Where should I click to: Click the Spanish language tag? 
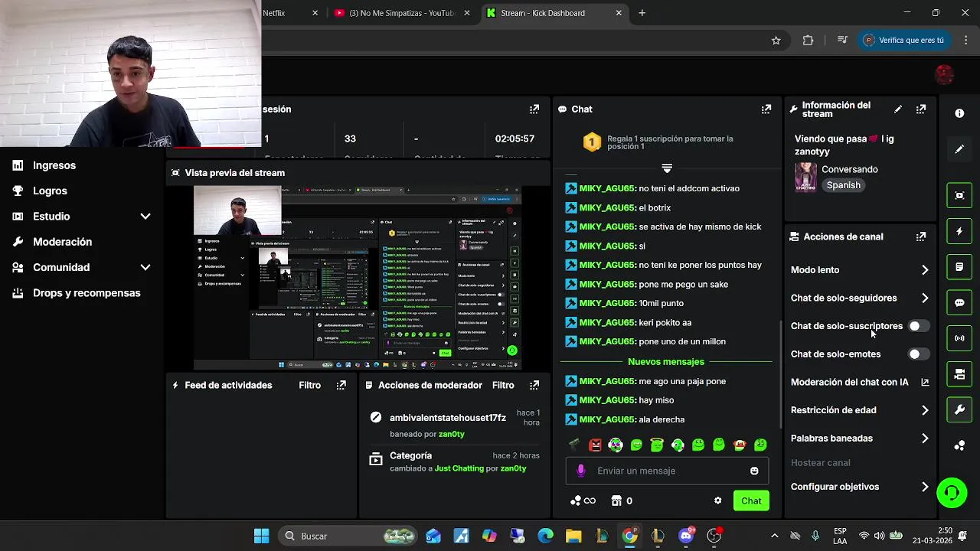[x=843, y=185]
